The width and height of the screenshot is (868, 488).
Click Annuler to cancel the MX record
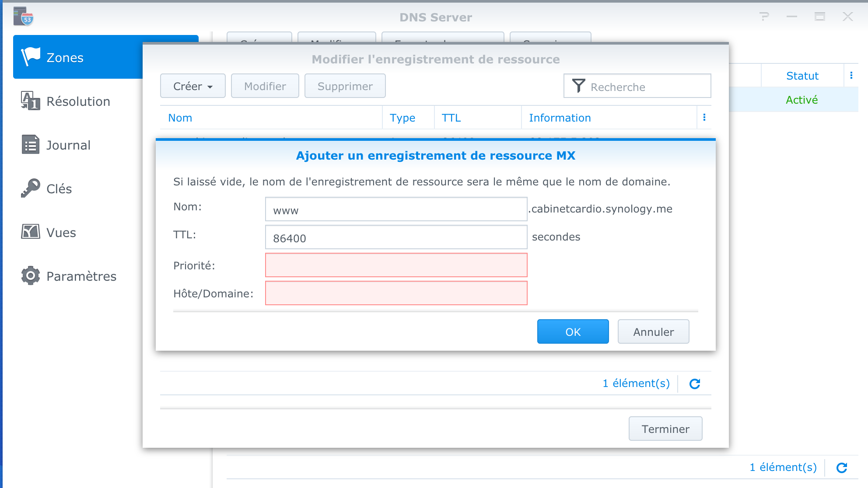653,331
